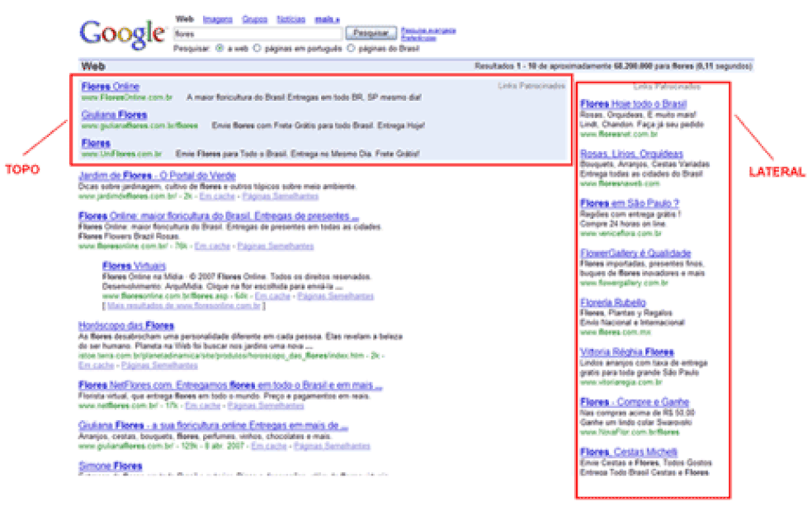Select the 'páginas do Brasil' radio option
Image resolution: width=812 pixels, height=507 pixels.
(351, 48)
